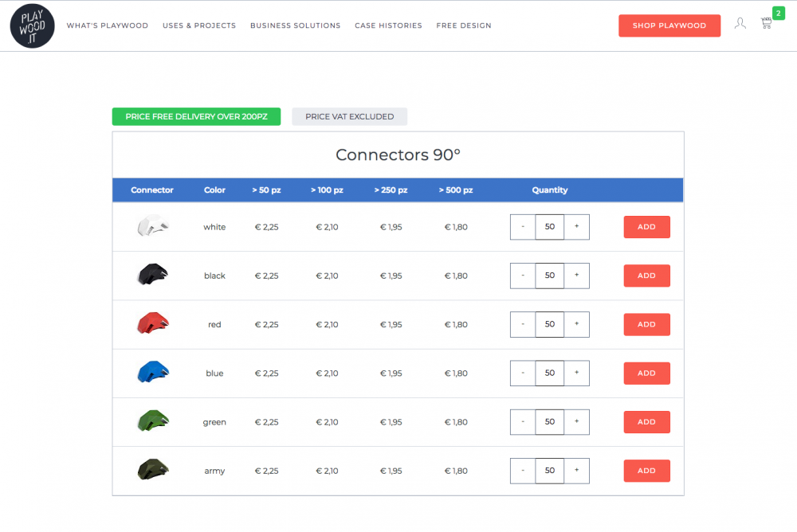The image size is (797, 532).
Task: Click the army connector image
Action: click(x=152, y=470)
